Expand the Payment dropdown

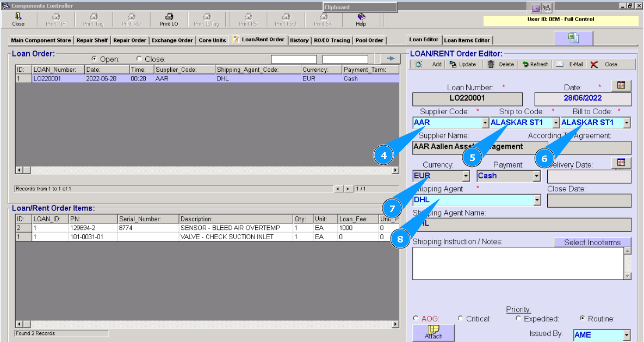tap(536, 176)
